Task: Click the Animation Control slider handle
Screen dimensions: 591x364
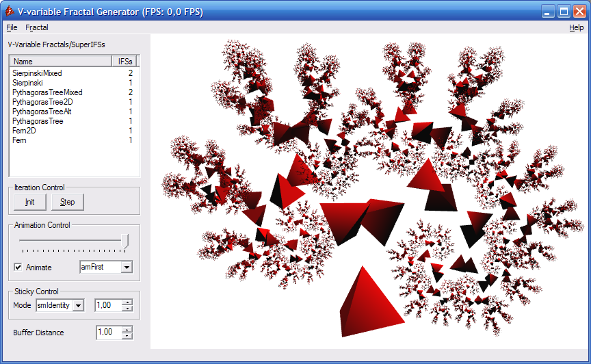Action: (124, 241)
